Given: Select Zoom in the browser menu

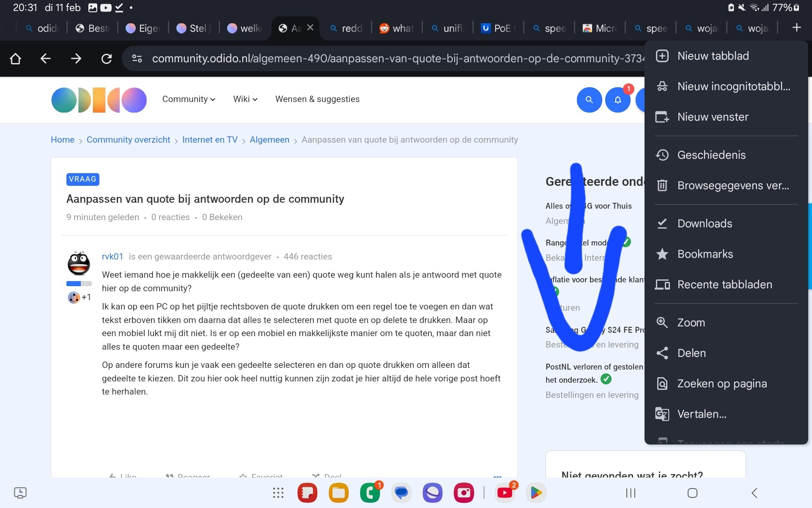Looking at the screenshot, I should (726, 323).
